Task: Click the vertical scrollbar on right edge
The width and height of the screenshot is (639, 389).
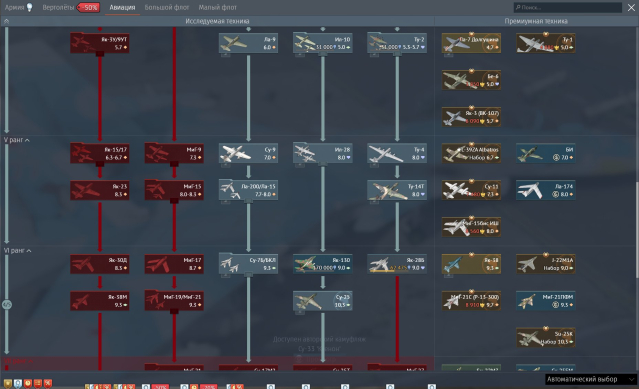Action: pyautogui.click(x=637, y=230)
